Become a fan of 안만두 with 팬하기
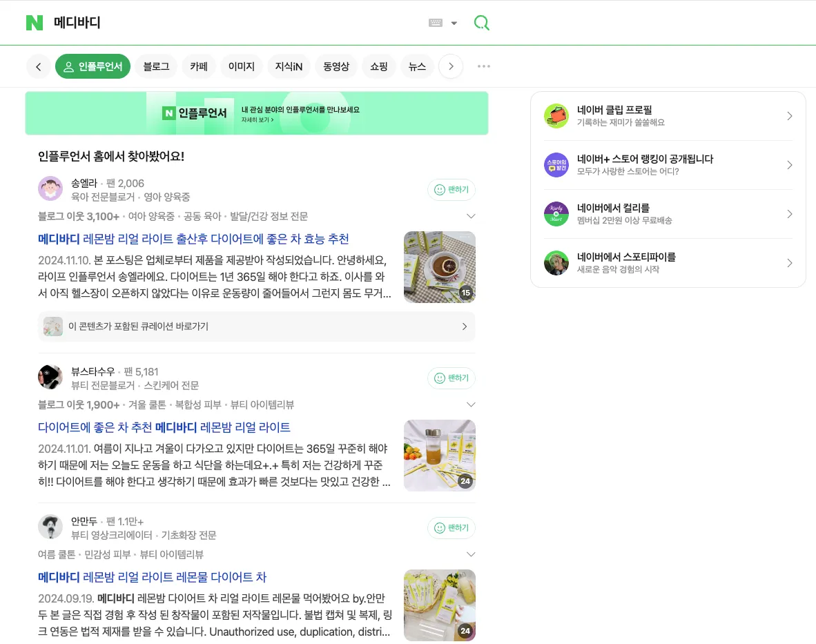Screen dimensions: 816x644 451,528
